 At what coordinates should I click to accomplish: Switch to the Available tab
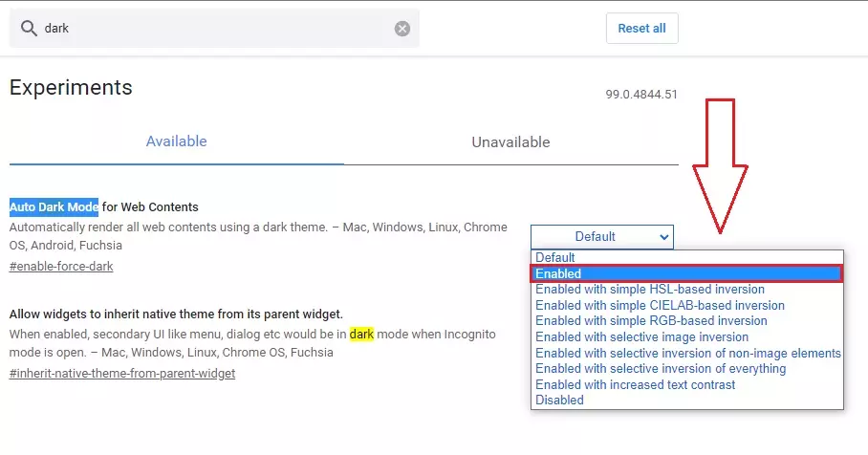pos(177,141)
